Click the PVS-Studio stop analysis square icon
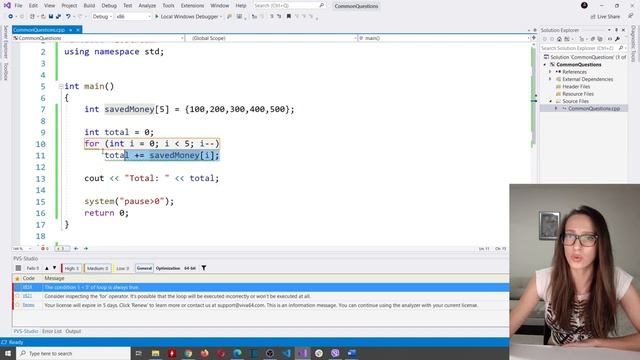The height and width of the screenshot is (360, 640). pyautogui.click(x=18, y=268)
